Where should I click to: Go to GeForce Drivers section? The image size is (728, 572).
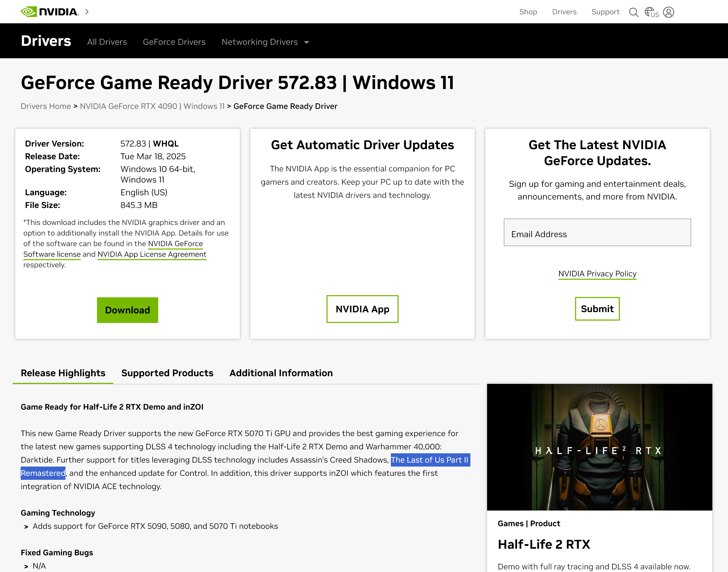174,42
